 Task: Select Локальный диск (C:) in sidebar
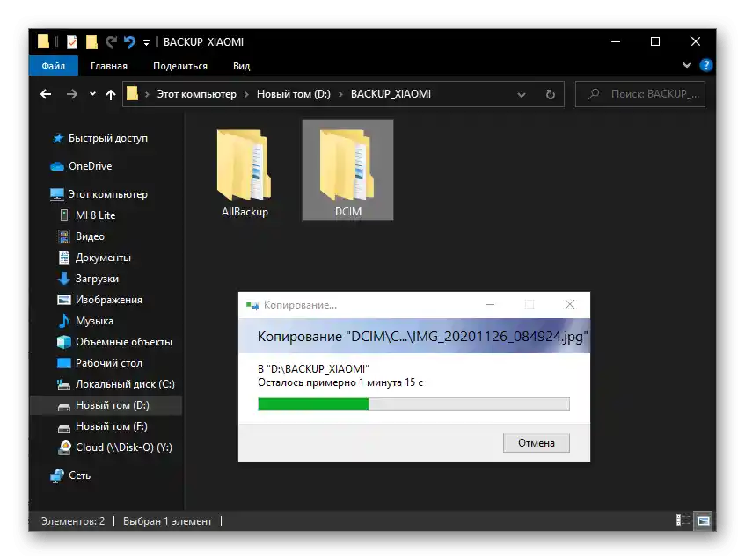125,384
